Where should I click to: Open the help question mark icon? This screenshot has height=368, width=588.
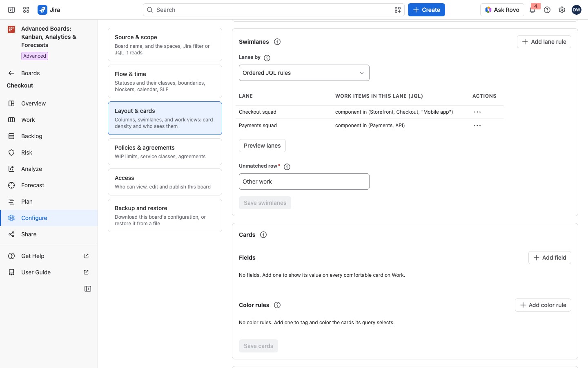pos(547,10)
